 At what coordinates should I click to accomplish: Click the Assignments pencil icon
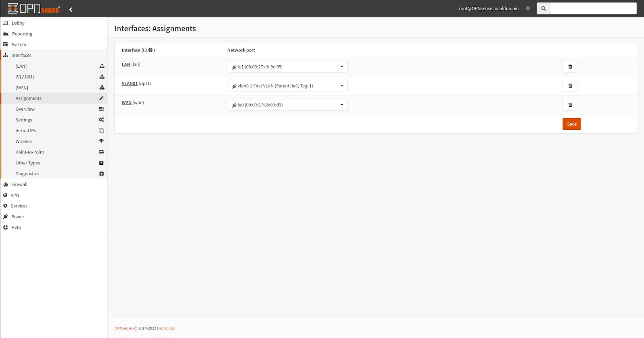pos(101,98)
